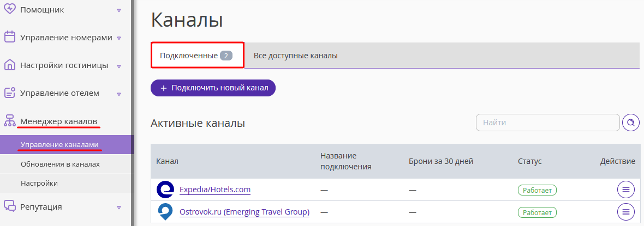Viewport: 644px width, 226px height.
Task: Click the Ostrovok.ru channel logo
Action: [165, 212]
